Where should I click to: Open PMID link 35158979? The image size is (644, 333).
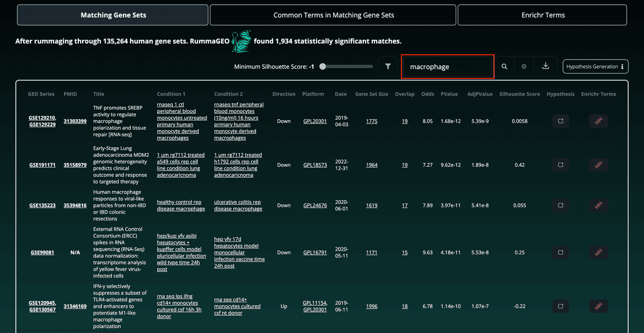[x=75, y=165]
